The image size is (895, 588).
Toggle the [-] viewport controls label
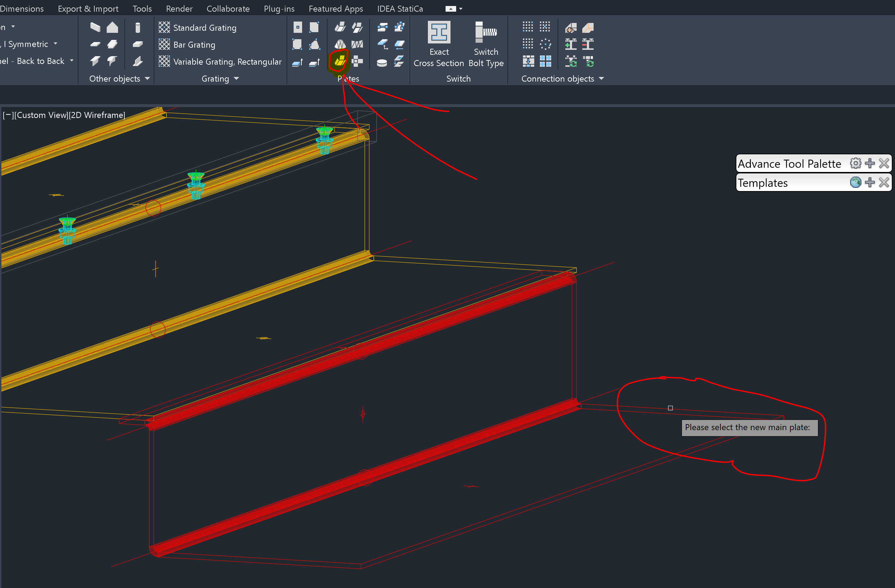[7, 115]
